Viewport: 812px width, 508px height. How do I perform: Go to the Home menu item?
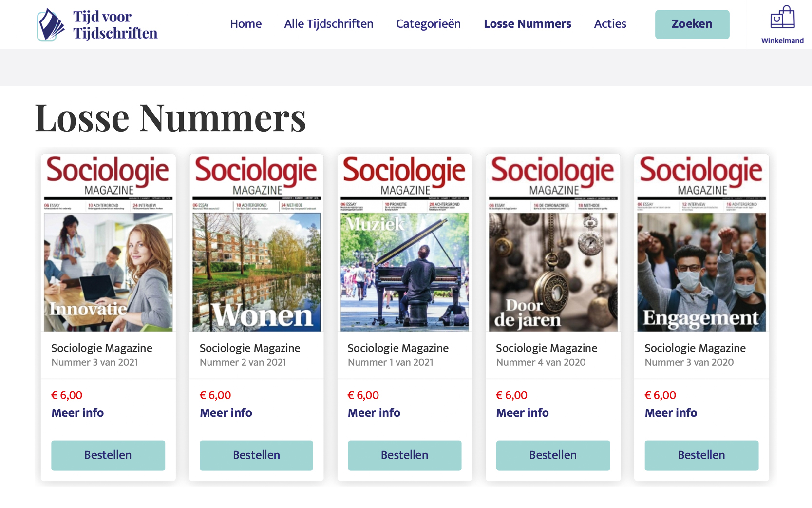coord(245,24)
